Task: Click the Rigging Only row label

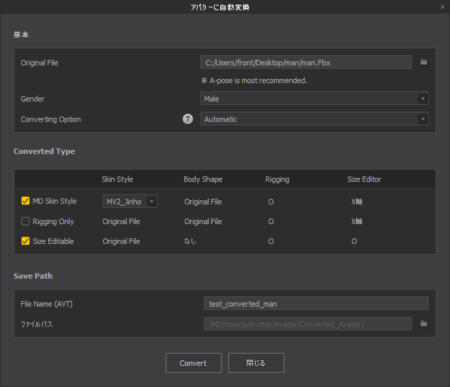Action: [53, 221]
